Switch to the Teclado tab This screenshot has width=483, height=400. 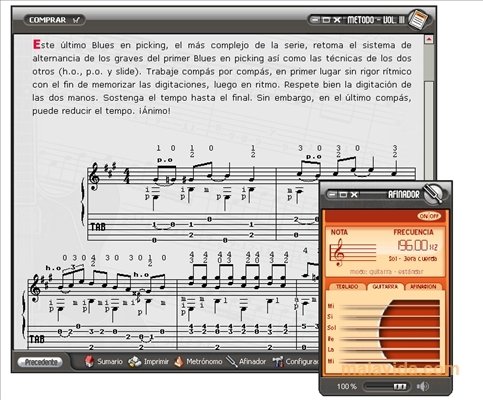(x=347, y=287)
